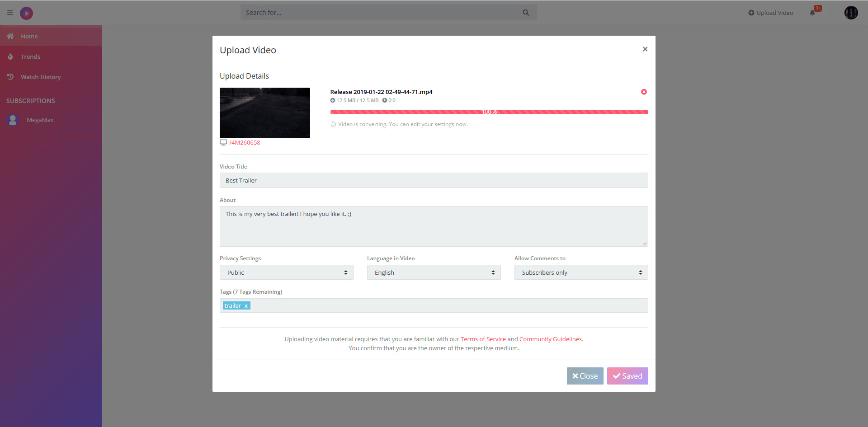Open the MegaMax subscription
This screenshot has height=427, width=868.
(40, 120)
